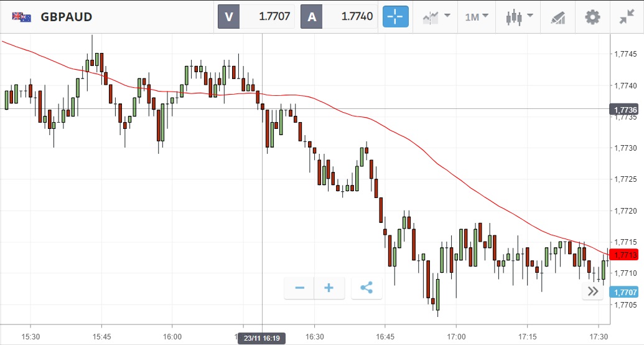Image resolution: width=644 pixels, height=345 pixels.
Task: Click the 23/11 16:19 time marker
Action: pyautogui.click(x=261, y=338)
